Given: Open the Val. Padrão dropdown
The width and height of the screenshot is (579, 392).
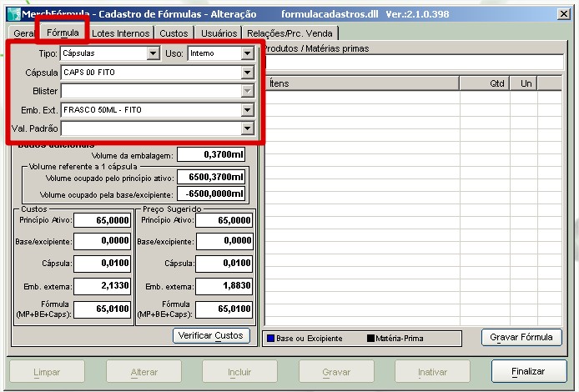Looking at the screenshot, I should [x=247, y=128].
